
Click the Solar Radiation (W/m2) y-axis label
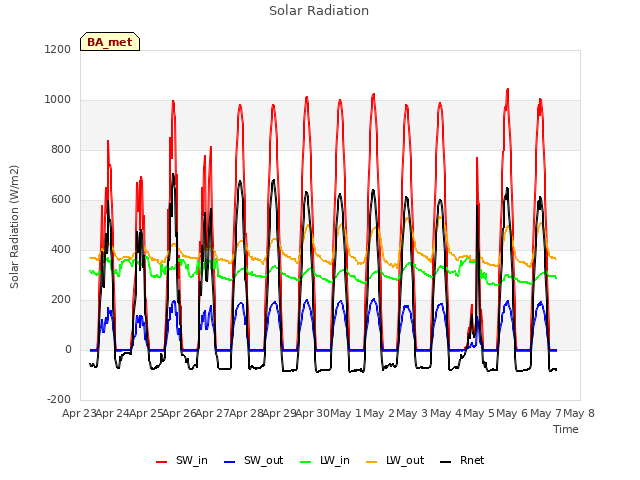click(x=14, y=227)
